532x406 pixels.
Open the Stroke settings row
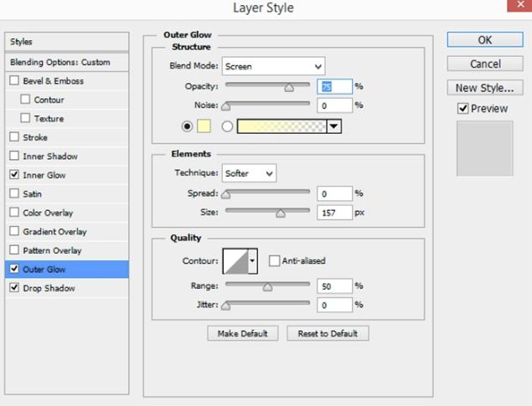(67, 137)
